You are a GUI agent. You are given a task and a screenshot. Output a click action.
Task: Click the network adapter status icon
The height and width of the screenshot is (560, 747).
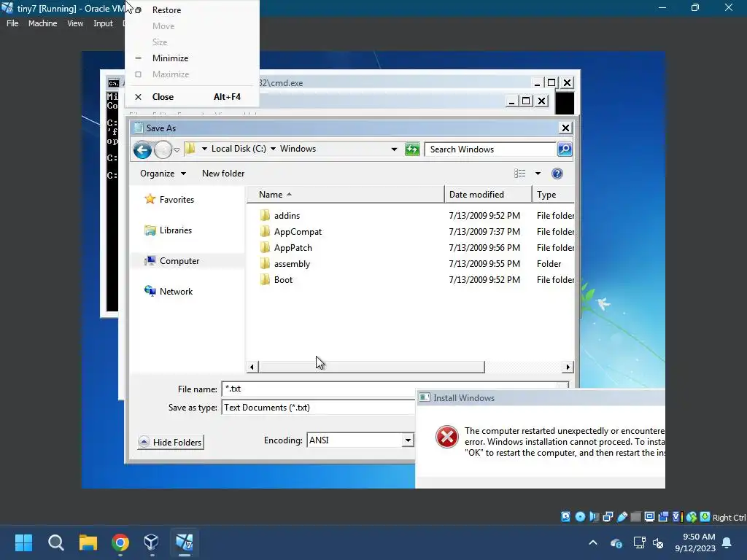608,517
